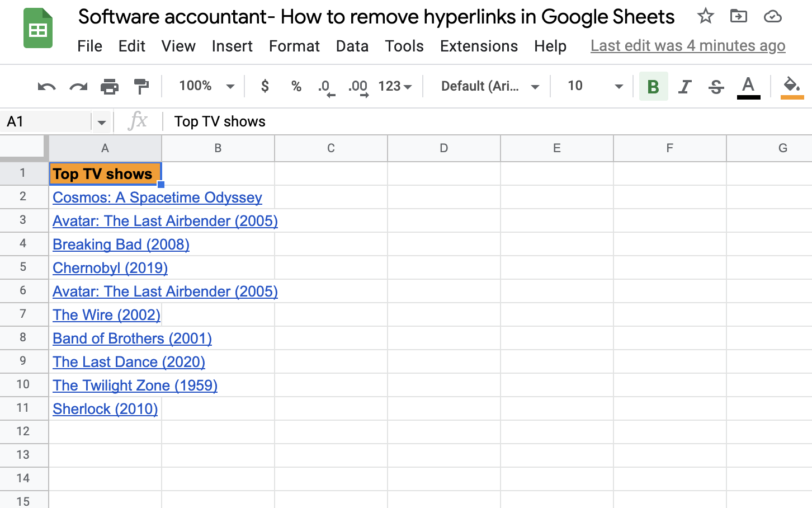Toggle bold formatting
The width and height of the screenshot is (812, 508).
[x=653, y=86]
